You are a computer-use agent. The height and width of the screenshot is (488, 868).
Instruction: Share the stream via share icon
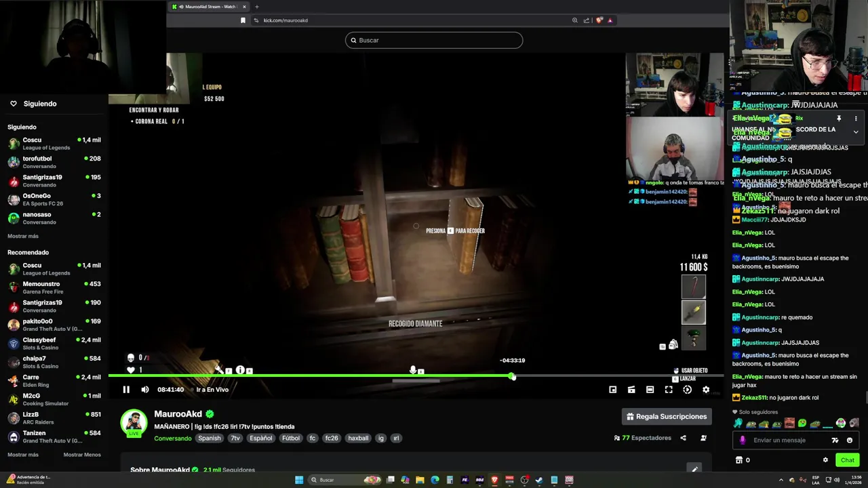pyautogui.click(x=683, y=438)
